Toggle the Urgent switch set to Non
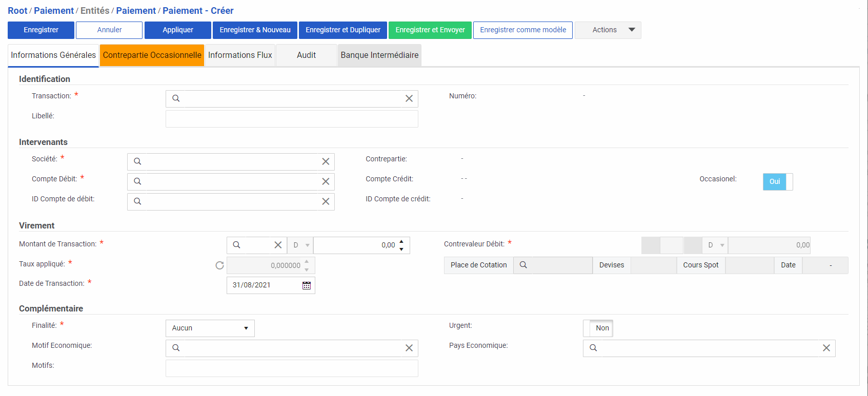Image resolution: width=868 pixels, height=396 pixels. point(598,328)
